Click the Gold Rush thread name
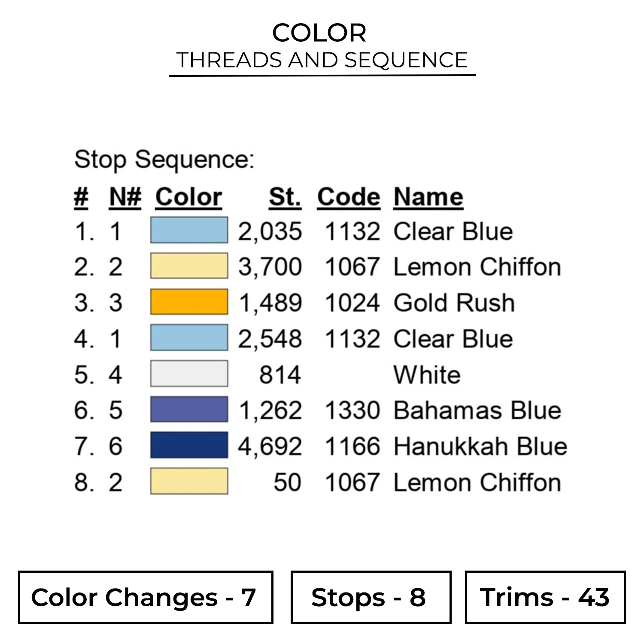 pos(454,303)
